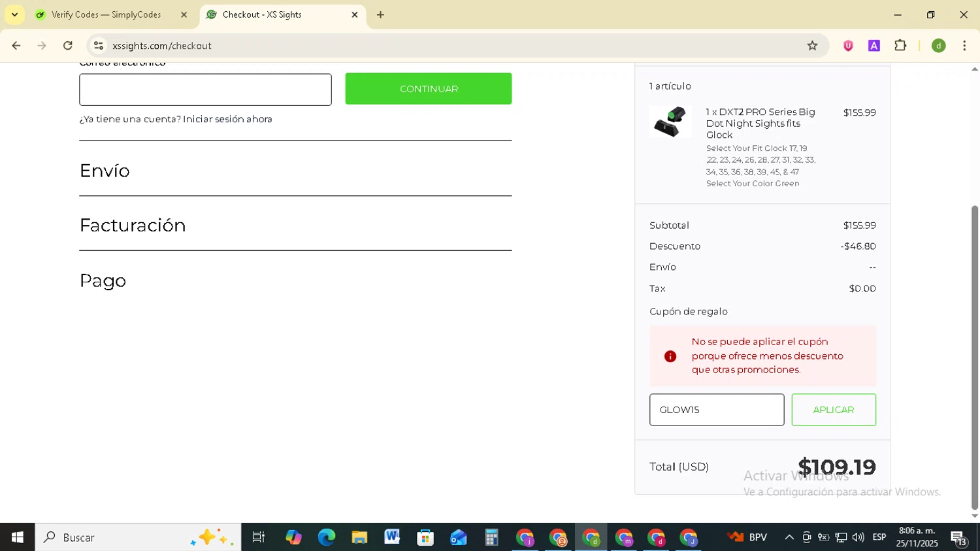This screenshot has height=551, width=980.
Task: Open the clock showing 8:06 a. m.
Action: [917, 537]
